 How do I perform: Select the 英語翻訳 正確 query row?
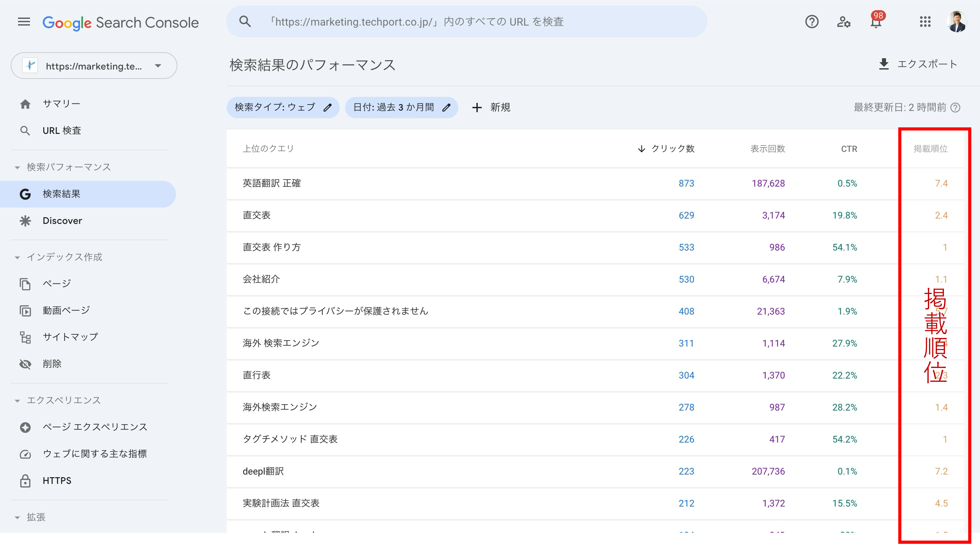click(x=595, y=184)
